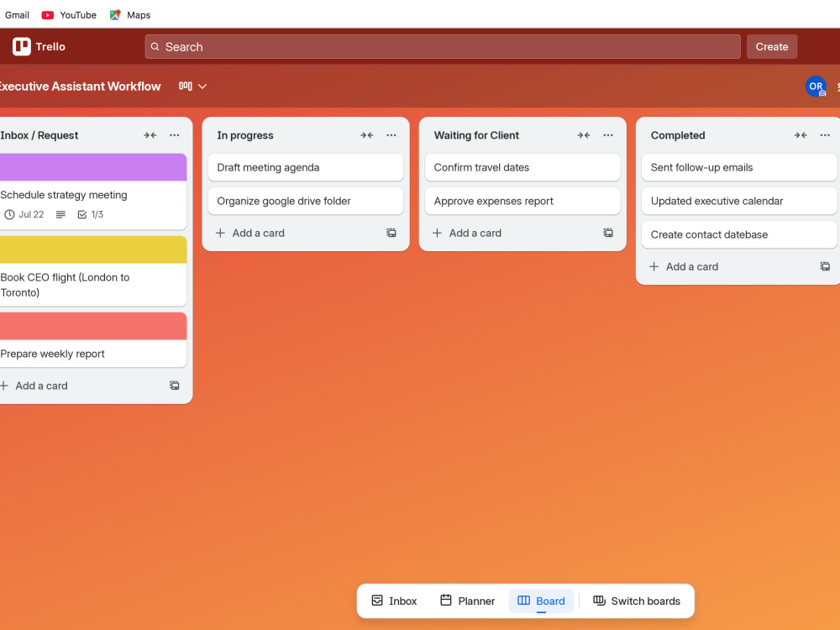Click the card description icon
Image resolution: width=840 pixels, height=630 pixels.
60,214
